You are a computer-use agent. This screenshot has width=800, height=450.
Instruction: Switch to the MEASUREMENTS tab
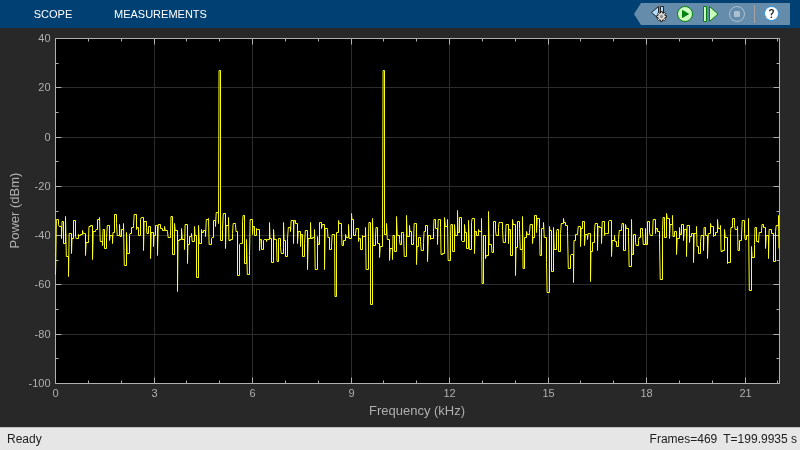point(160,14)
